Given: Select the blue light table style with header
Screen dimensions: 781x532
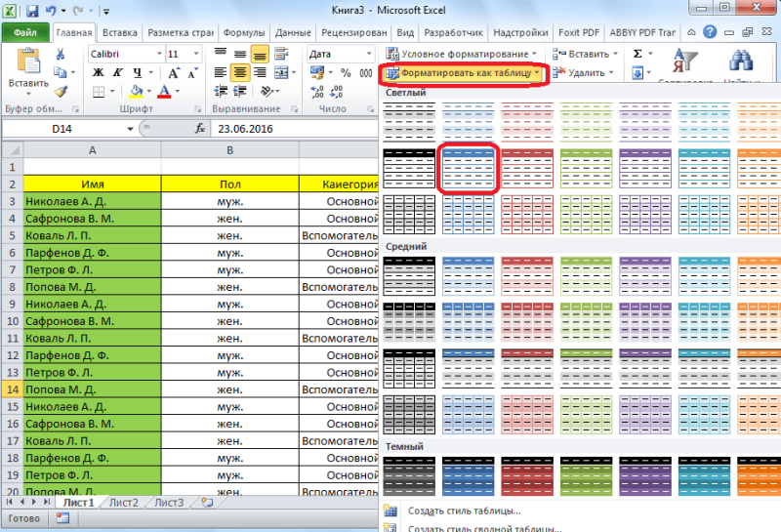Looking at the screenshot, I should tap(468, 168).
